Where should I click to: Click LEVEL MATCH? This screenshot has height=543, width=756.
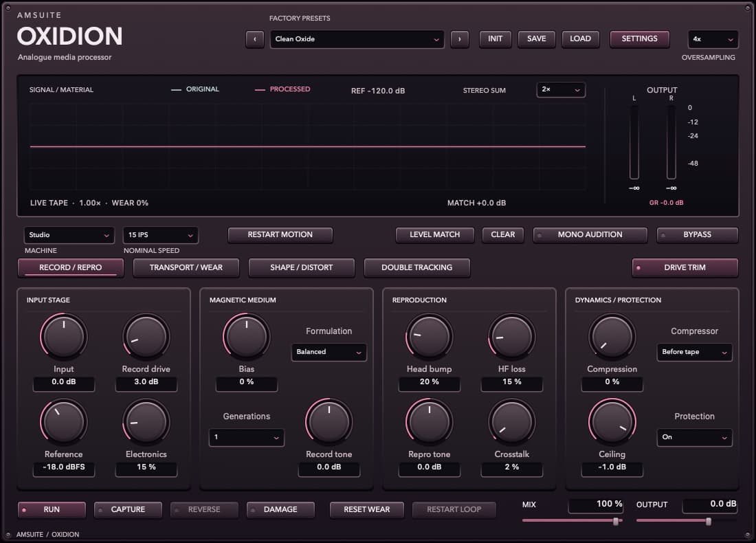[435, 235]
